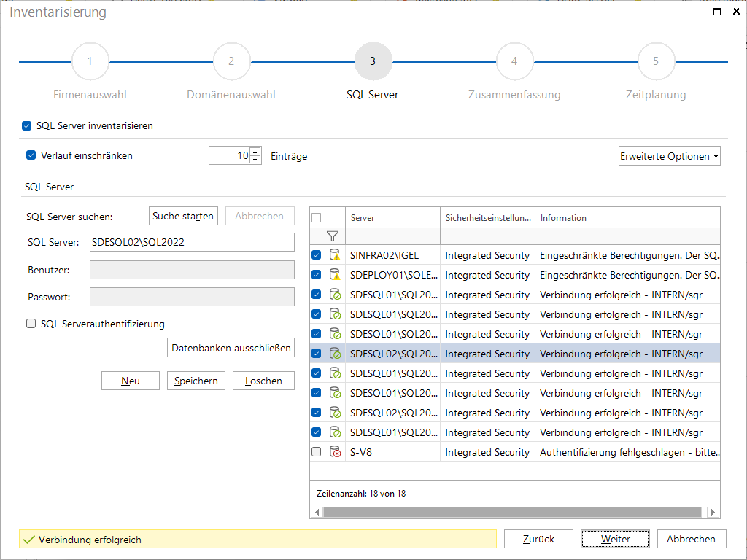Click Datenbanken ausschließen button

click(x=231, y=348)
